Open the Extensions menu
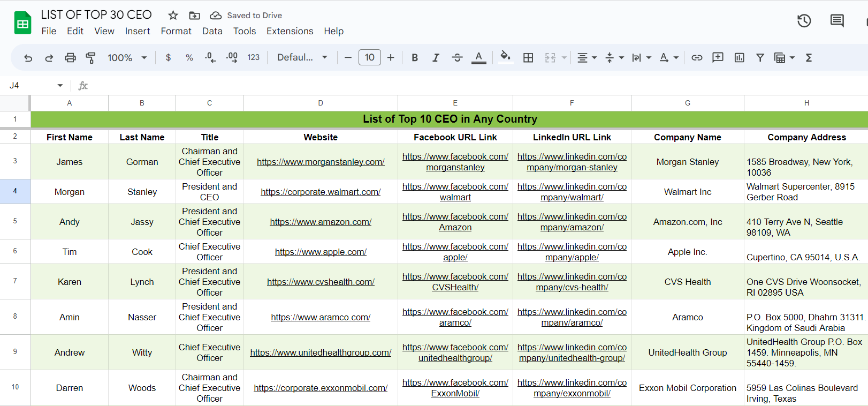The image size is (868, 406). (290, 31)
